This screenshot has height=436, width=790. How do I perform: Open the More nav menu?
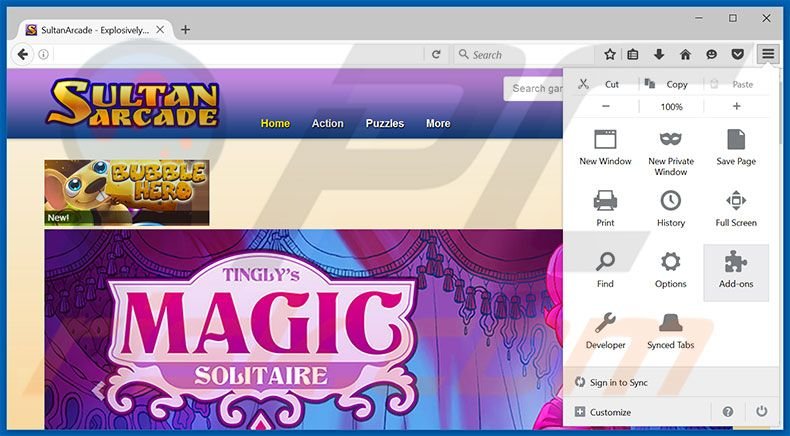click(438, 123)
